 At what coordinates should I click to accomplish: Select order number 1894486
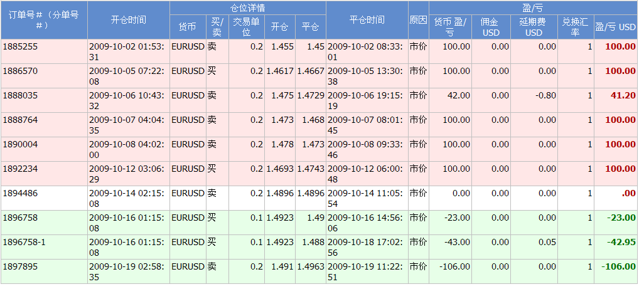pyautogui.click(x=21, y=193)
